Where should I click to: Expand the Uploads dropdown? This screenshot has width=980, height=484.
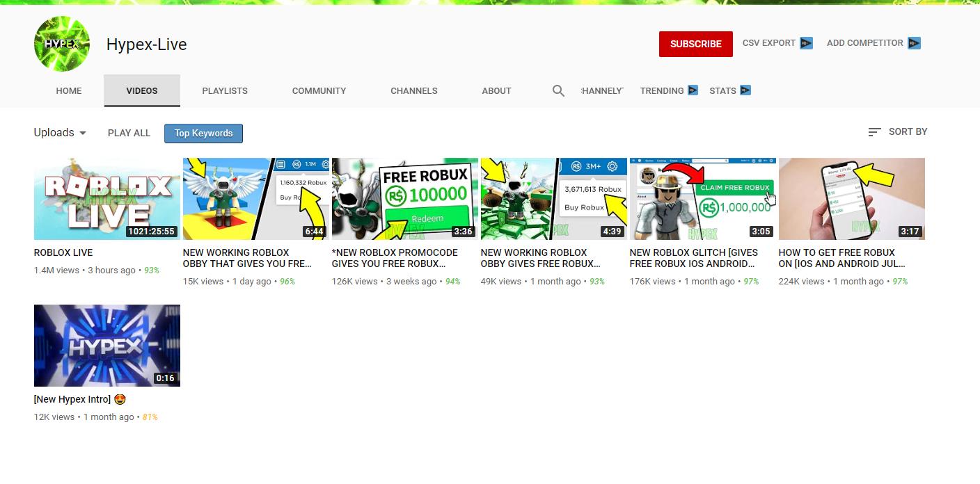click(x=61, y=132)
